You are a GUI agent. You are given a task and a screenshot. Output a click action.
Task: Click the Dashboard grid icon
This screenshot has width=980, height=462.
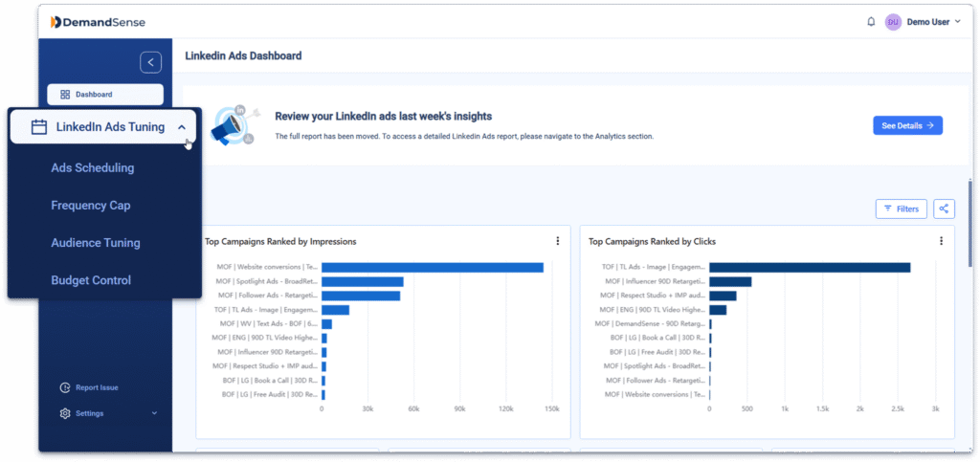click(x=65, y=95)
